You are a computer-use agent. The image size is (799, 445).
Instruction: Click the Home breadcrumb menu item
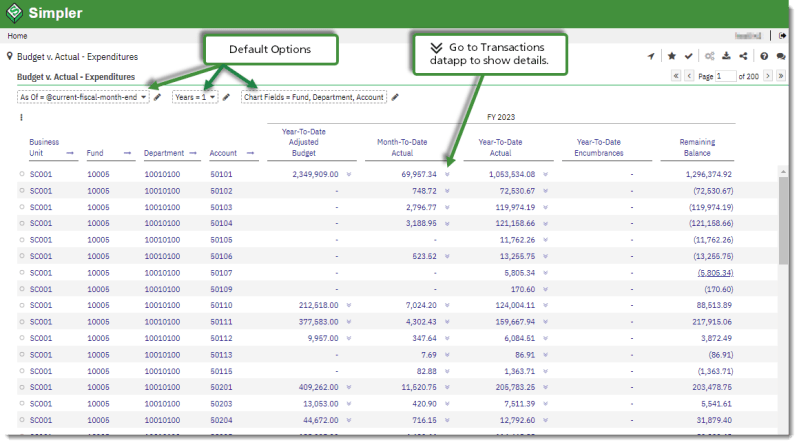click(17, 36)
